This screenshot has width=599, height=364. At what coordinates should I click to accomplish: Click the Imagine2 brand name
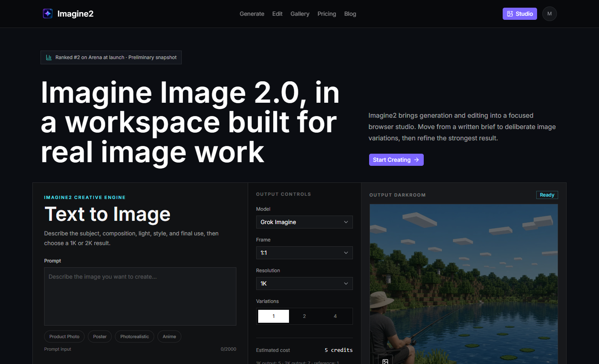coord(75,14)
